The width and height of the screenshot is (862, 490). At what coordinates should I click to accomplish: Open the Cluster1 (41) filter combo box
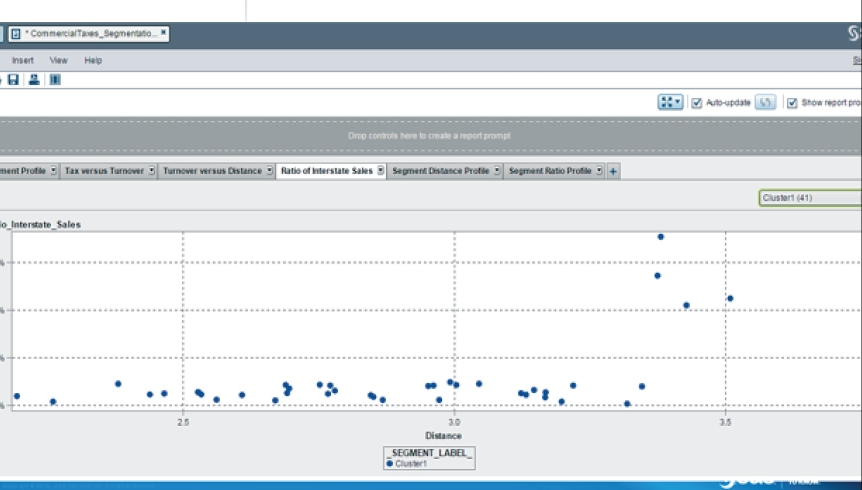808,198
